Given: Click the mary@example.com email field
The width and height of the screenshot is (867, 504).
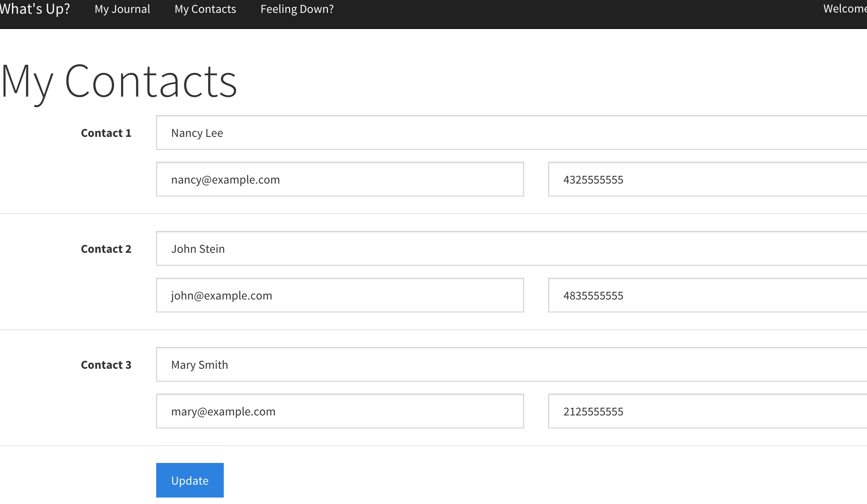Looking at the screenshot, I should [340, 411].
